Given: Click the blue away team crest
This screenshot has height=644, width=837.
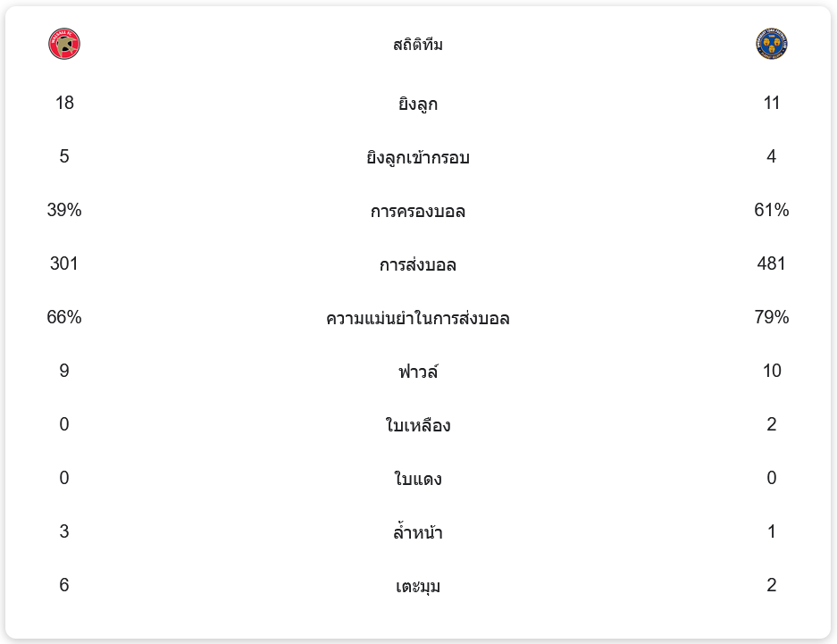Looking at the screenshot, I should click(x=771, y=44).
